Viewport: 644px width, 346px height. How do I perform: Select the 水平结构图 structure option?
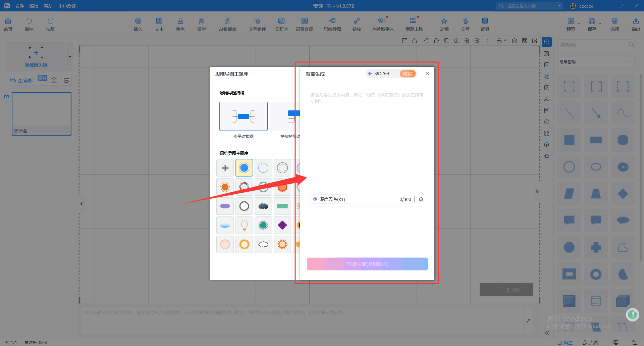pyautogui.click(x=243, y=116)
